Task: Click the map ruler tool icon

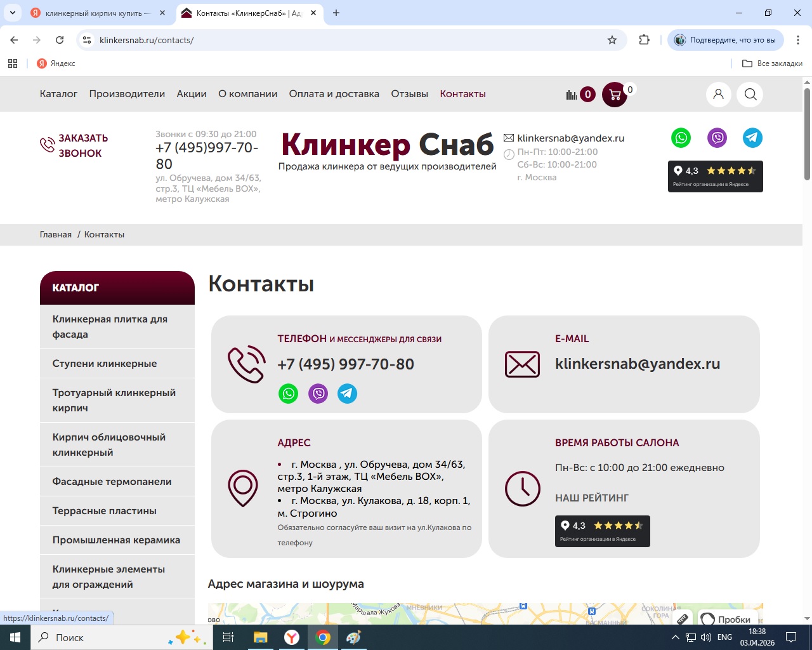Action: (683, 619)
